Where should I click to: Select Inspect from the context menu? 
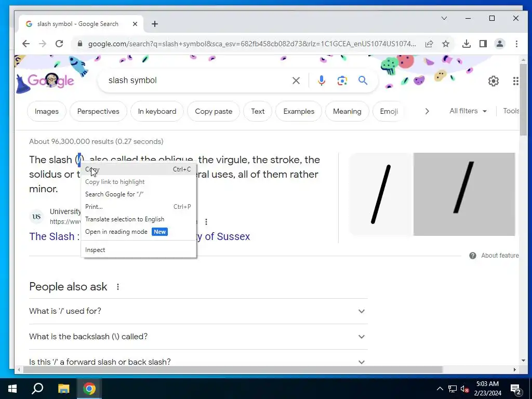coord(138,250)
